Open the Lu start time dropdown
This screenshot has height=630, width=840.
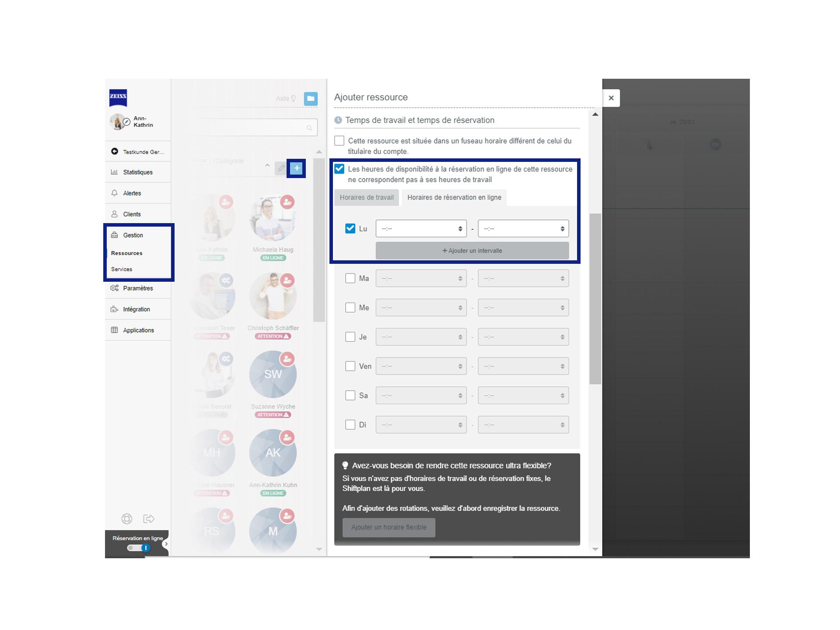[x=421, y=228]
